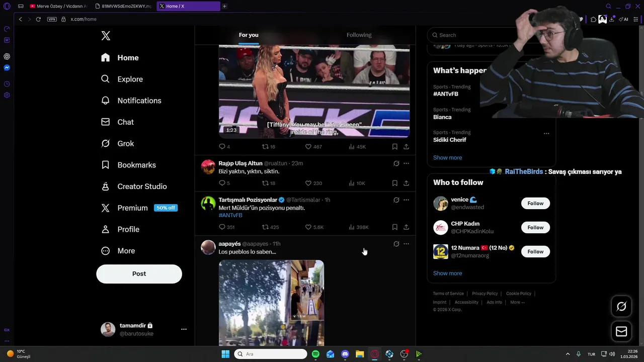Open Bookmarks in sidebar
Screen dimensions: 644x362
click(x=128, y=165)
